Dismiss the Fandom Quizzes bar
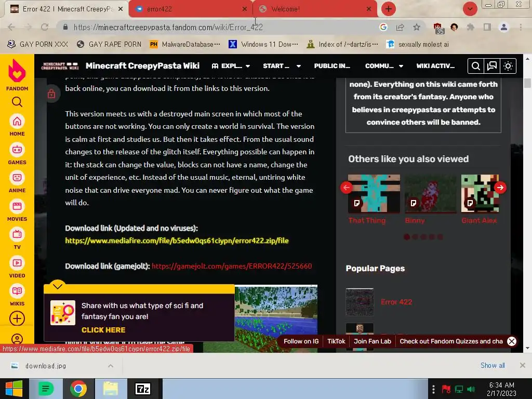Viewport: 532px width, 399px height. click(x=512, y=341)
